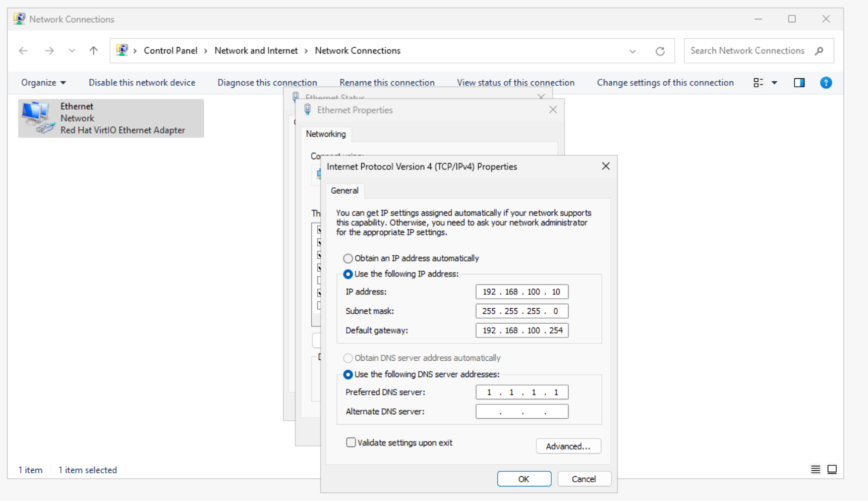
Task: Confirm IPv4 settings with OK
Action: 524,479
